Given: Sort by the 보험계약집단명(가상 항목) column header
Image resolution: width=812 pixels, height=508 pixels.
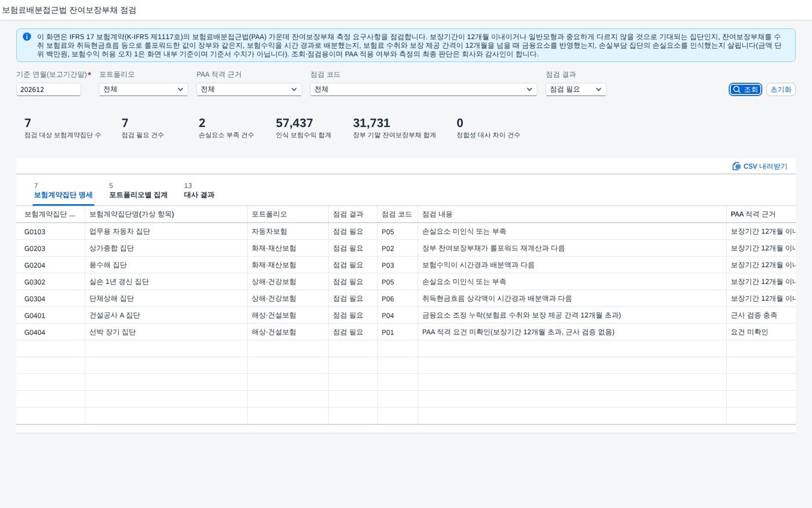Looking at the screenshot, I should tap(166, 214).
